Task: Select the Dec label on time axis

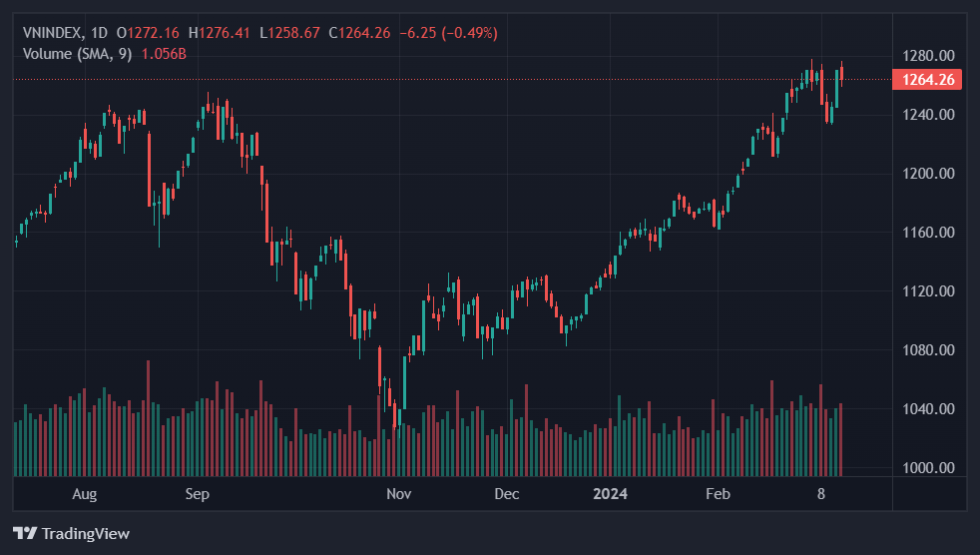Action: 506,494
